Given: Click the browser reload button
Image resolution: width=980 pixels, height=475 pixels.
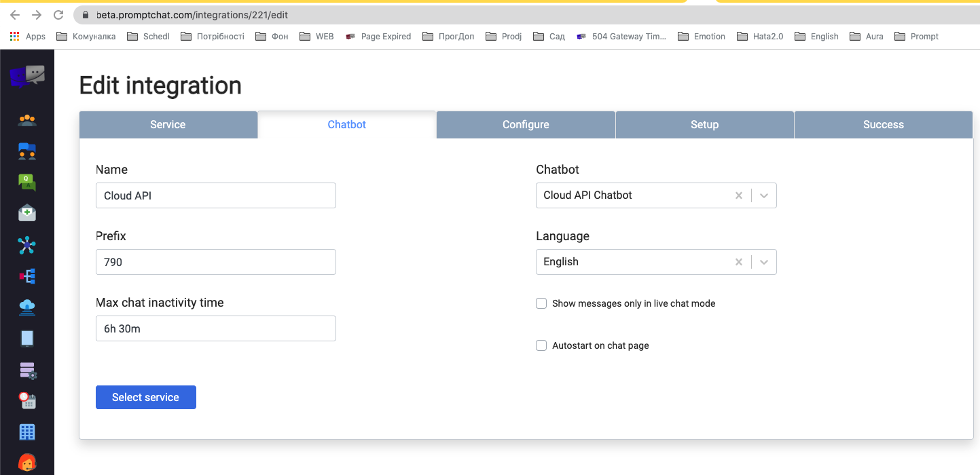Looking at the screenshot, I should click(58, 14).
